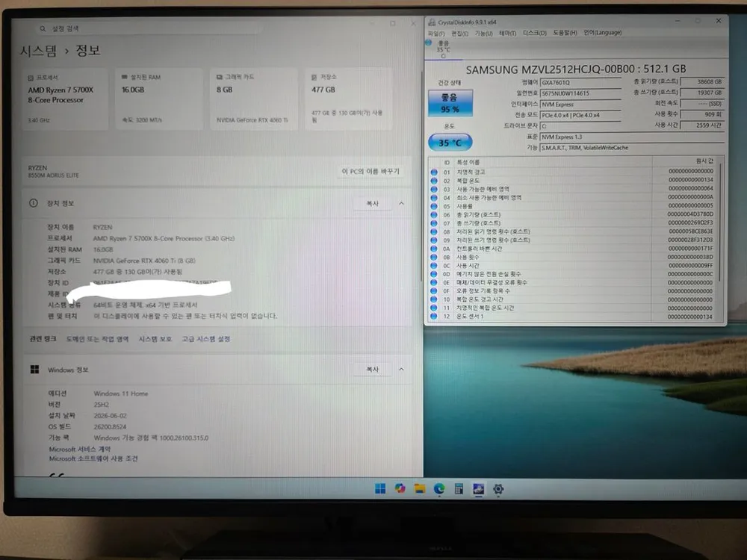This screenshot has width=747, height=560.
Task: Click the 특성 이름 column header
Action: 468,162
